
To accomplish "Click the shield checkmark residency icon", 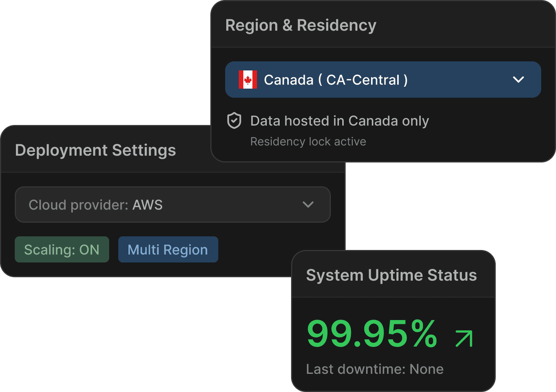I will [234, 121].
